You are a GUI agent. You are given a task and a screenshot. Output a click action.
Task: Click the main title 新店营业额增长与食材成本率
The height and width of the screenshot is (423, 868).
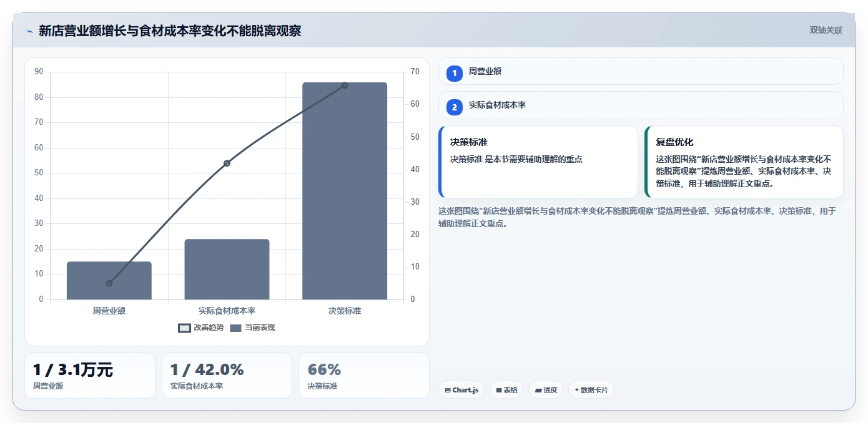[x=170, y=31]
